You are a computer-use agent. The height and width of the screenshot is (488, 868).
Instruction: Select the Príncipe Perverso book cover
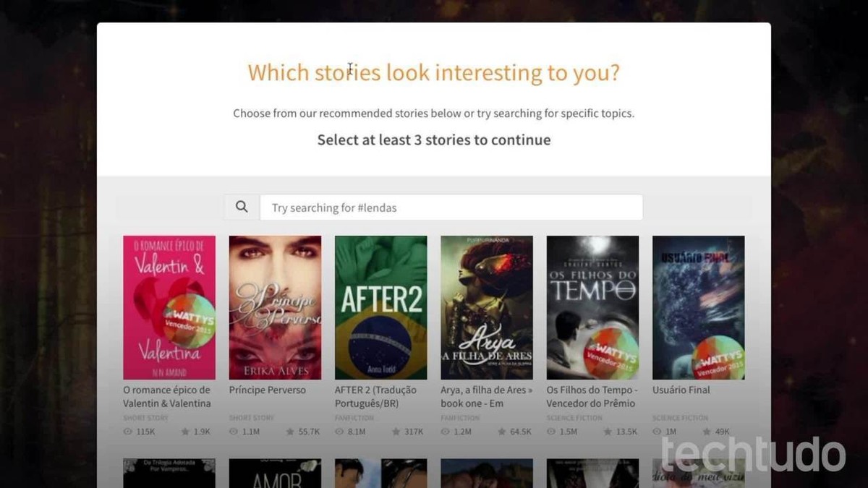(275, 307)
